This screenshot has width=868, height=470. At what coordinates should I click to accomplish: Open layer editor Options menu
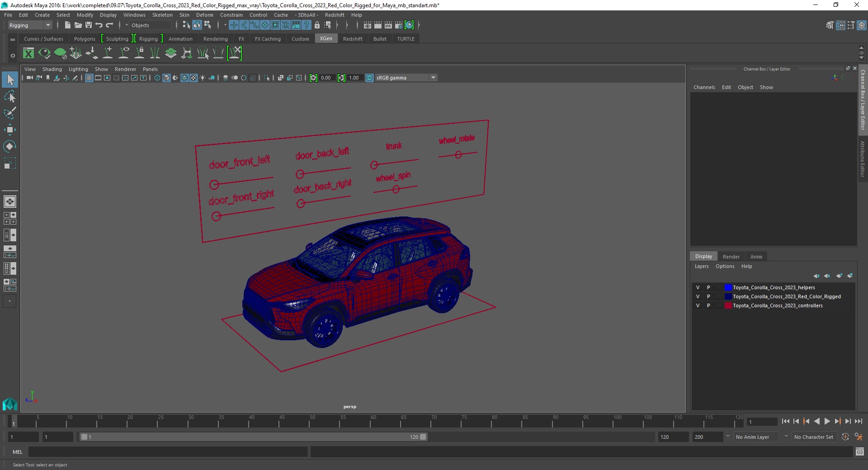(725, 266)
